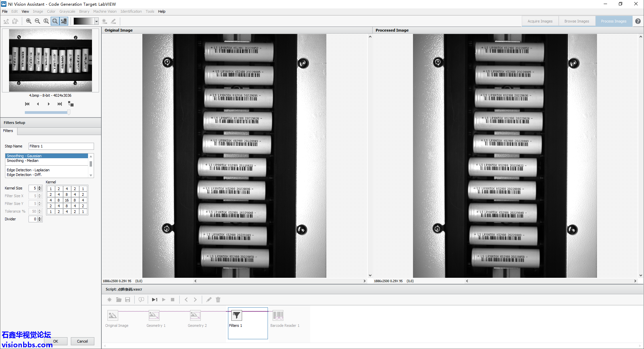
Task: Click the Step Name input field
Action: [61, 146]
